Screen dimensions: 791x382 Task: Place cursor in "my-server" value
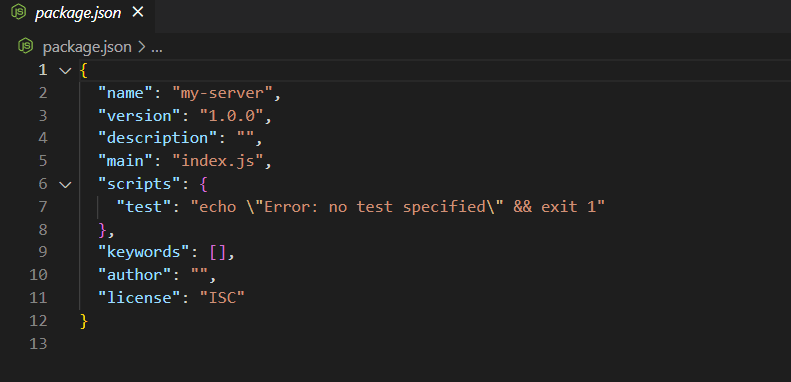click(222, 93)
